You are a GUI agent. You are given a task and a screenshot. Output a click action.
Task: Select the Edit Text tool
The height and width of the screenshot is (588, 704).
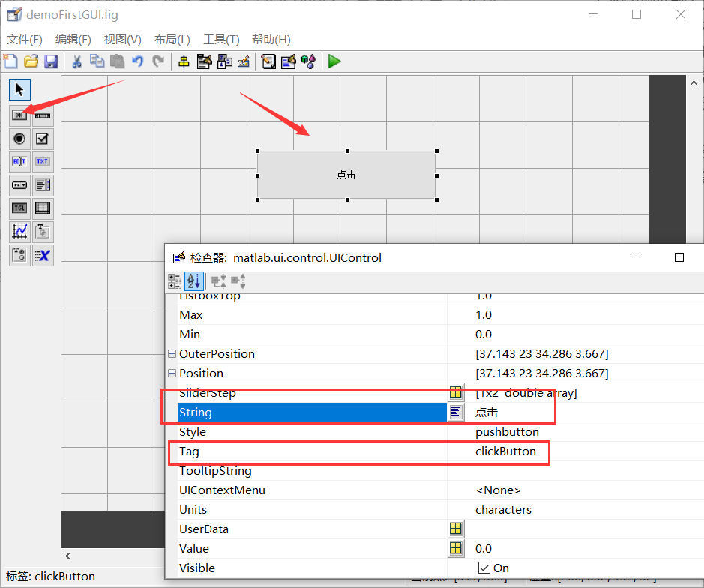pos(19,161)
